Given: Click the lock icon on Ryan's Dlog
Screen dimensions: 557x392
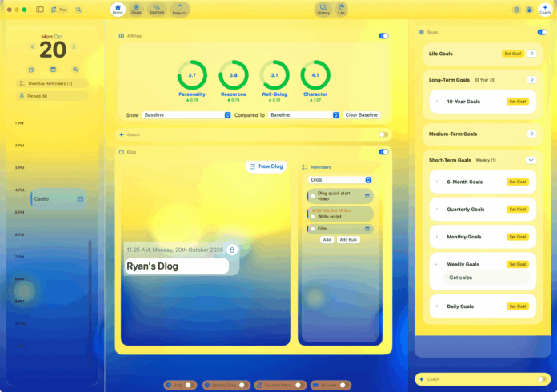Looking at the screenshot, I should click(x=232, y=250).
